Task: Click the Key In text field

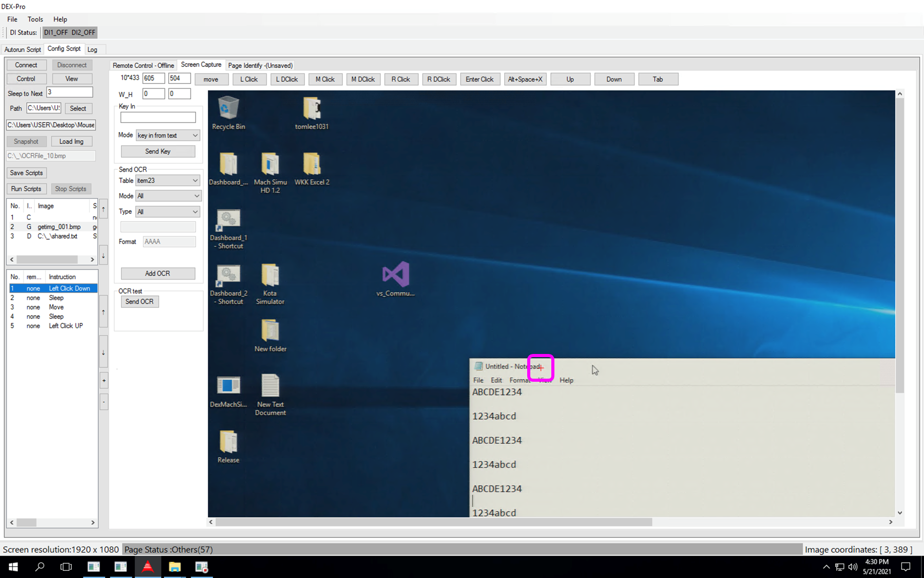Action: click(x=158, y=117)
